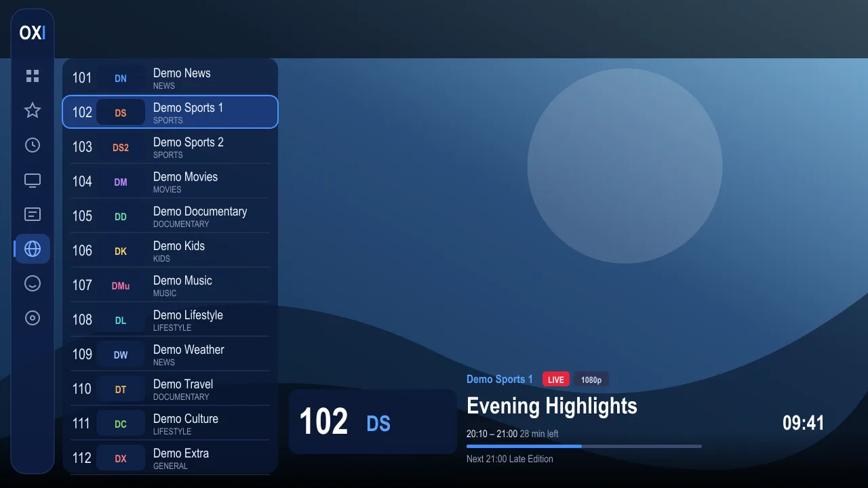Click the 09:41 clock display
The height and width of the screenshot is (488, 868).
(804, 423)
